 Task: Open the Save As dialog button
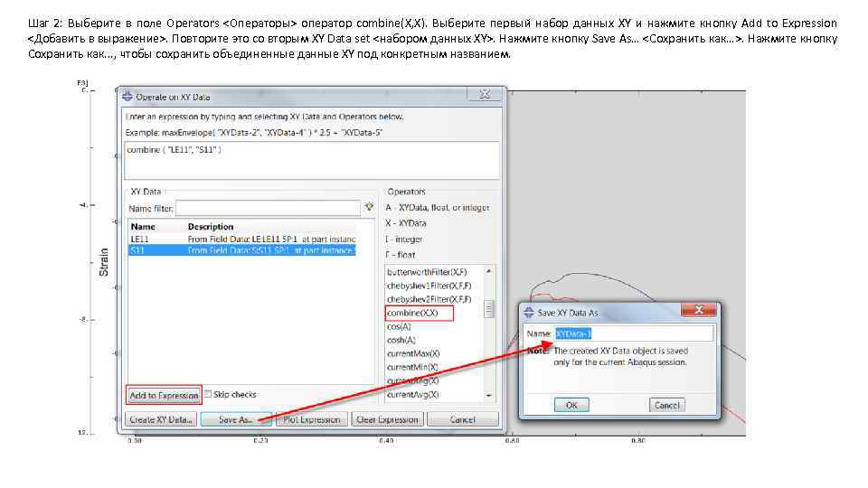236,419
